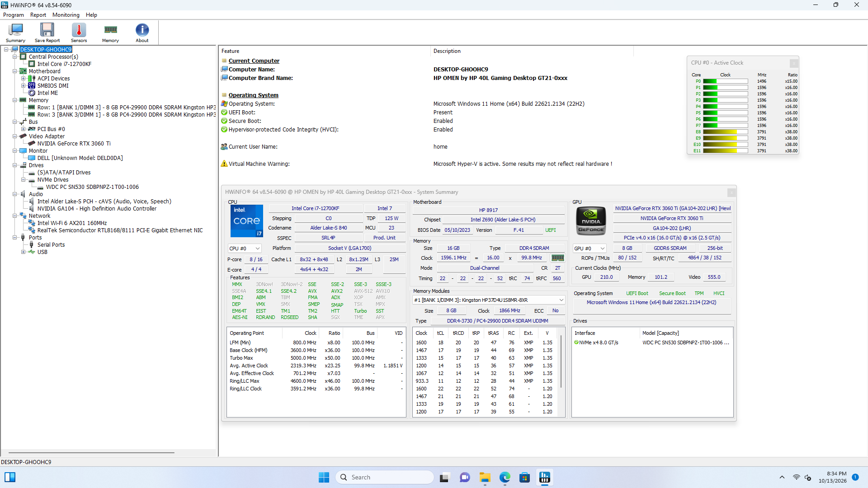The height and width of the screenshot is (488, 868).
Task: Open the Memory toolbar icon
Action: [x=110, y=33]
